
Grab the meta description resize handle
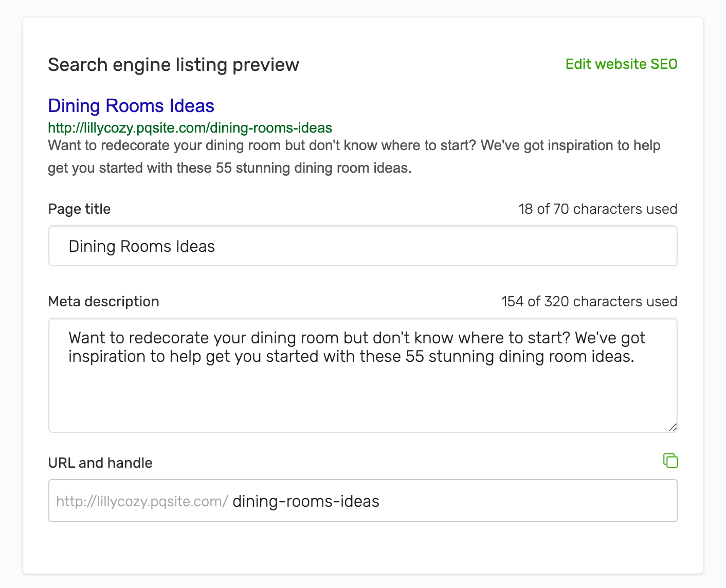click(x=673, y=427)
